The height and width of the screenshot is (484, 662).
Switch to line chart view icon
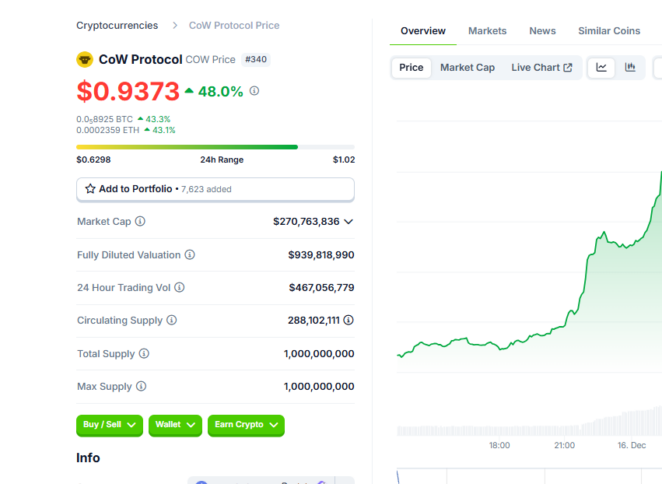coord(601,68)
